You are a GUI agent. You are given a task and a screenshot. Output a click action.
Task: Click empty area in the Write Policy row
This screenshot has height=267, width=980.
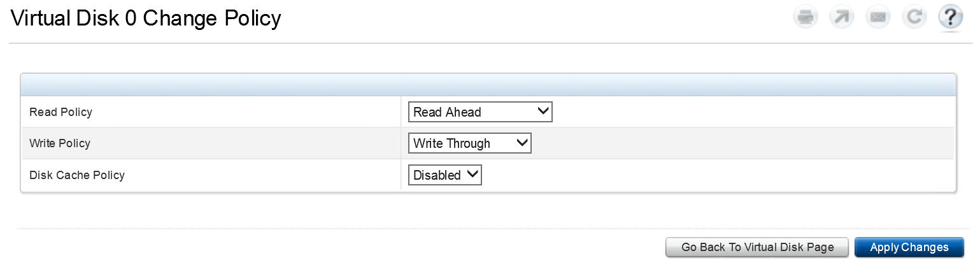[x=732, y=143]
